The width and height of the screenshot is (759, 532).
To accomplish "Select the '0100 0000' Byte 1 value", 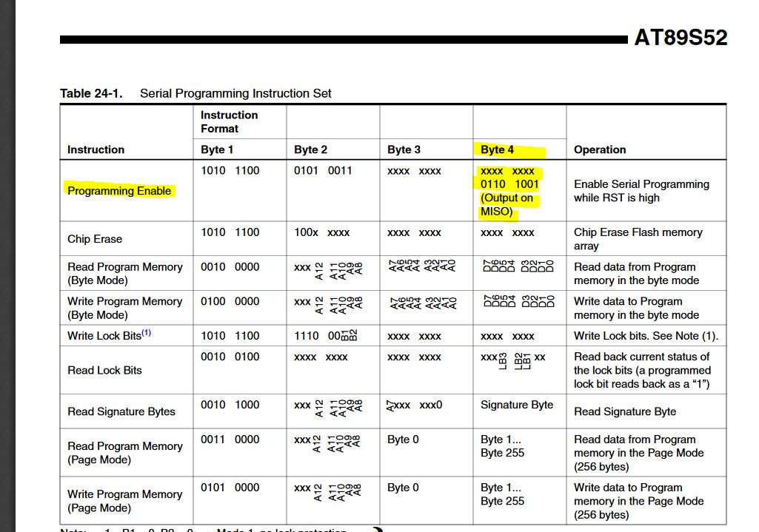I will (x=230, y=301).
